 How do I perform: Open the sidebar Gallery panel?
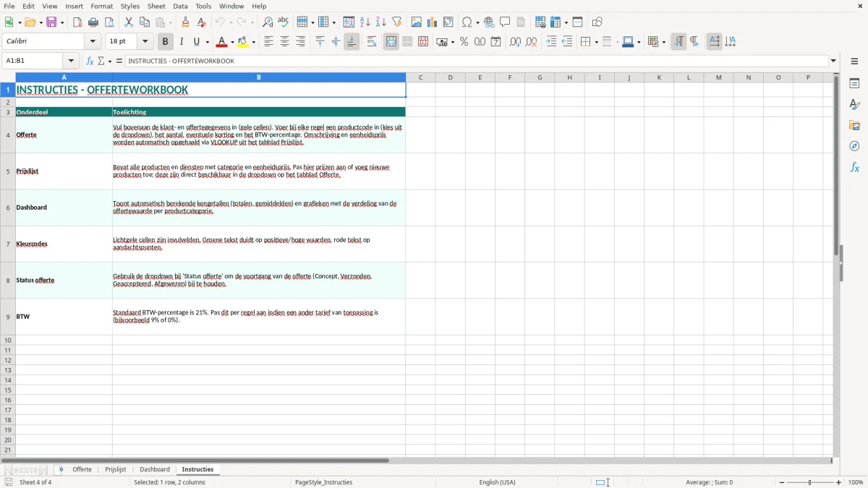(x=855, y=126)
